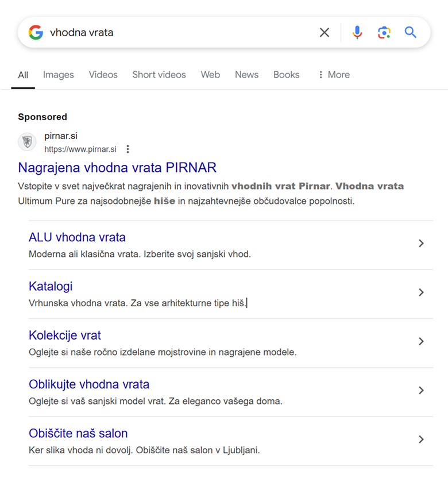Screen dimensions: 448x478
Task: Open the Katalogi sitelink
Action: 51,286
